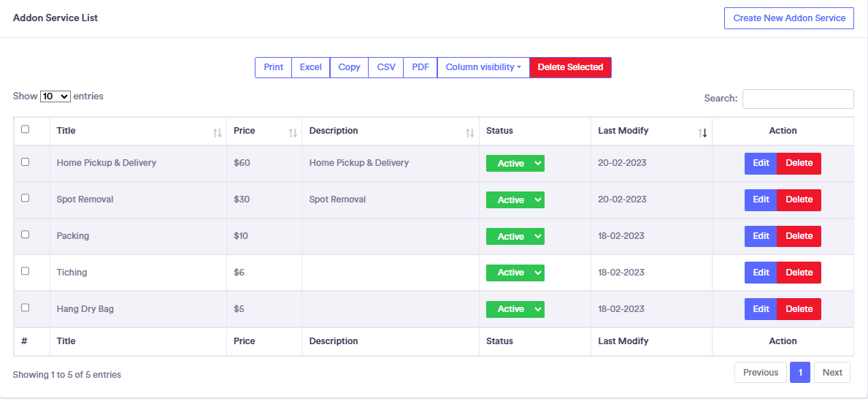
Task: Tick checkbox for Home Pickup & Delivery
Action: tap(26, 161)
